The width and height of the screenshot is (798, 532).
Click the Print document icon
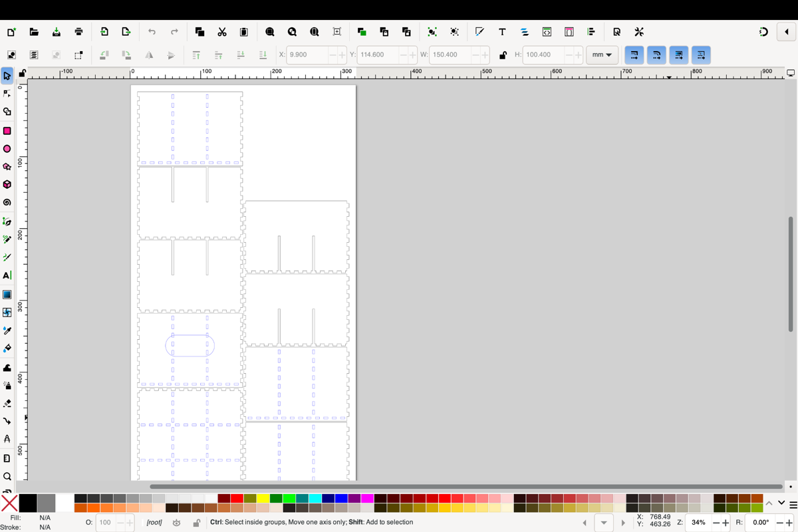point(78,32)
